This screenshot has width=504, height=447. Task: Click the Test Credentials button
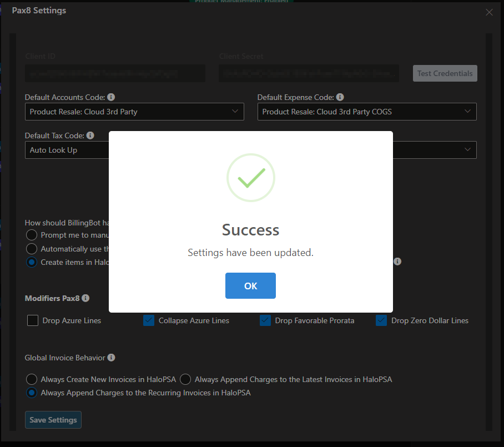pyautogui.click(x=445, y=73)
